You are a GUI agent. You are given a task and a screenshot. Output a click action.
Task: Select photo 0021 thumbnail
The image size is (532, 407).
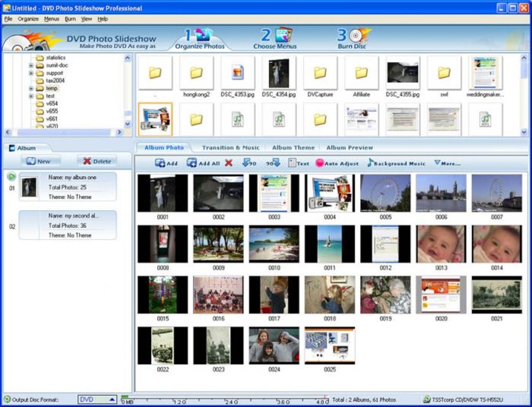(497, 295)
